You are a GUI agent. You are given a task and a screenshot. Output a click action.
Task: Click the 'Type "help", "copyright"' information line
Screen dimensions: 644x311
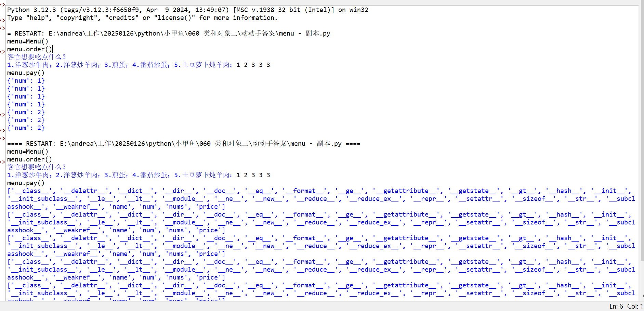142,18
